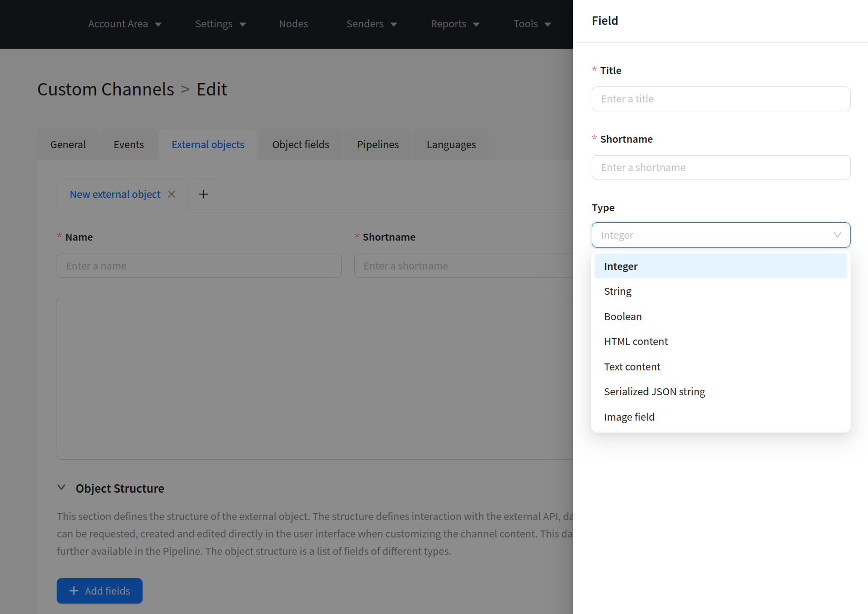Select the External objects tab

pos(208,145)
